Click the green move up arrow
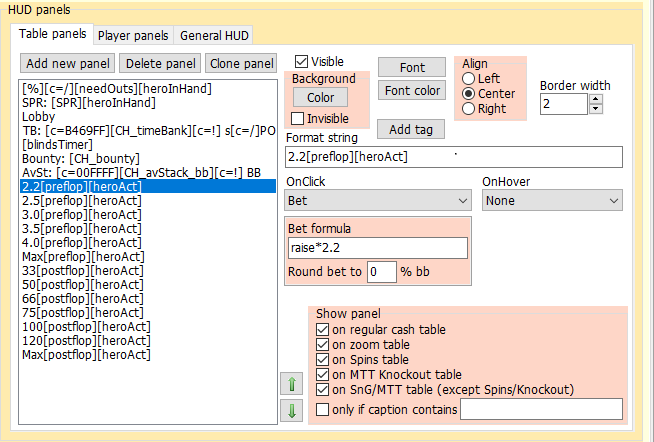Image resolution: width=654 pixels, height=442 pixels. pos(291,383)
